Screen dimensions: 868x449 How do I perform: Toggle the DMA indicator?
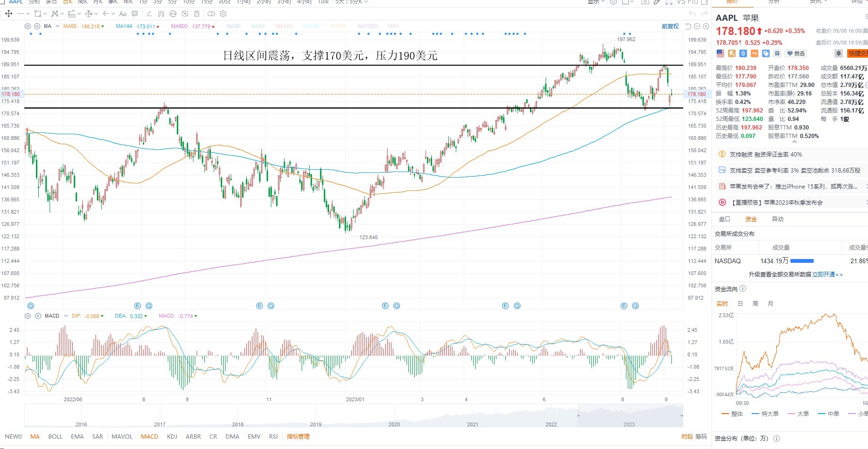(x=232, y=437)
